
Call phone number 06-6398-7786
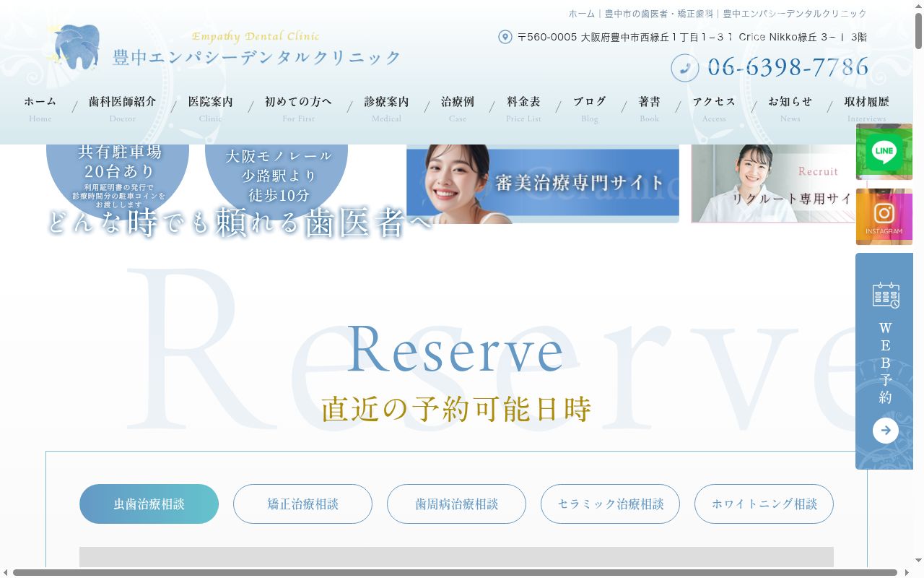pyautogui.click(x=788, y=67)
